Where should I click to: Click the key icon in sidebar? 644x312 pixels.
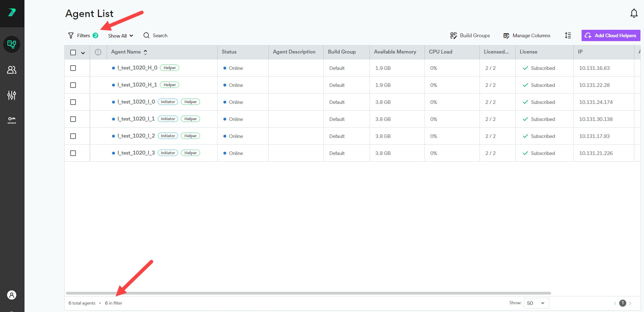tap(12, 121)
